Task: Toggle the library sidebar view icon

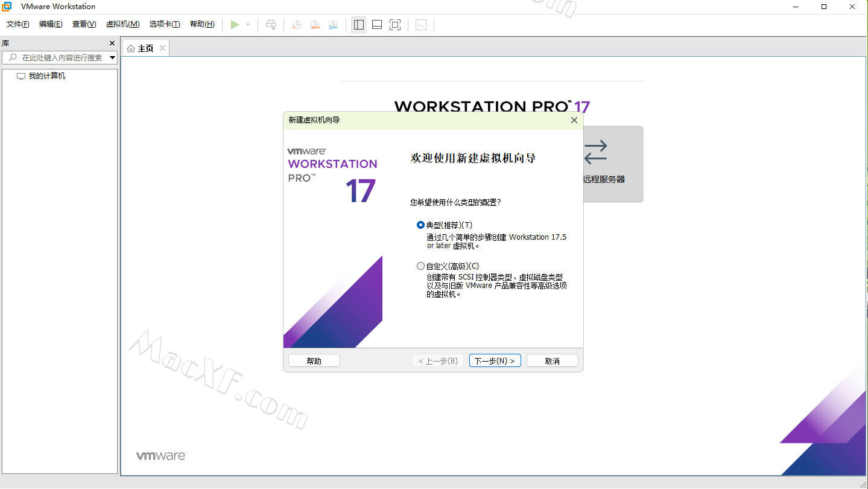Action: (359, 25)
